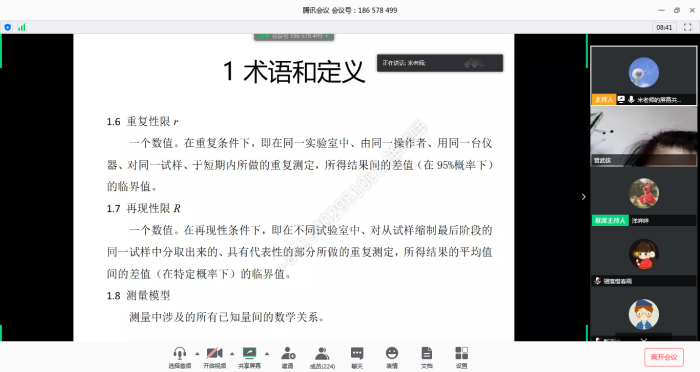Click the headphone audio selection icon

pyautogui.click(x=180, y=353)
